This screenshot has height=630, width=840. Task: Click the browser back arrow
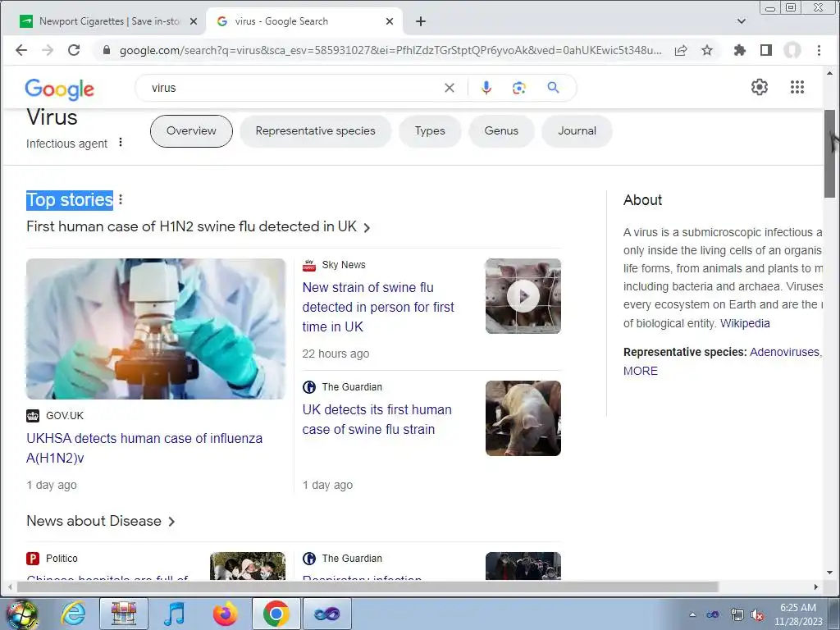pyautogui.click(x=21, y=50)
